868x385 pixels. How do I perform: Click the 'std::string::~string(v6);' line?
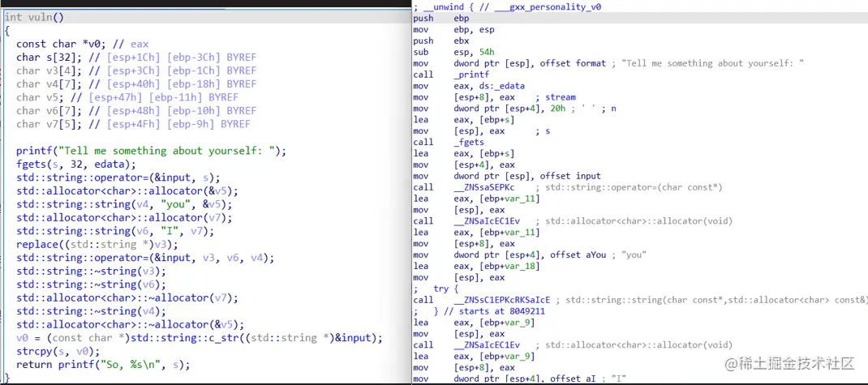tap(91, 284)
